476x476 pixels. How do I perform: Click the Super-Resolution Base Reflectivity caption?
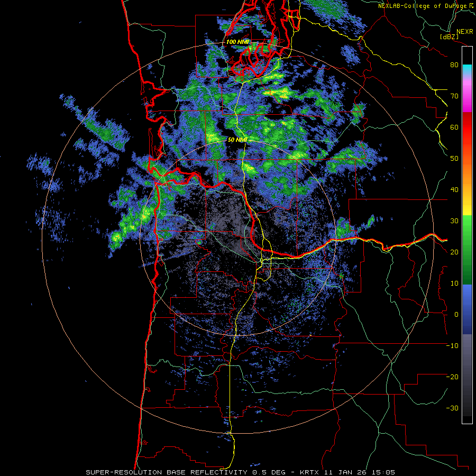click(x=240, y=472)
